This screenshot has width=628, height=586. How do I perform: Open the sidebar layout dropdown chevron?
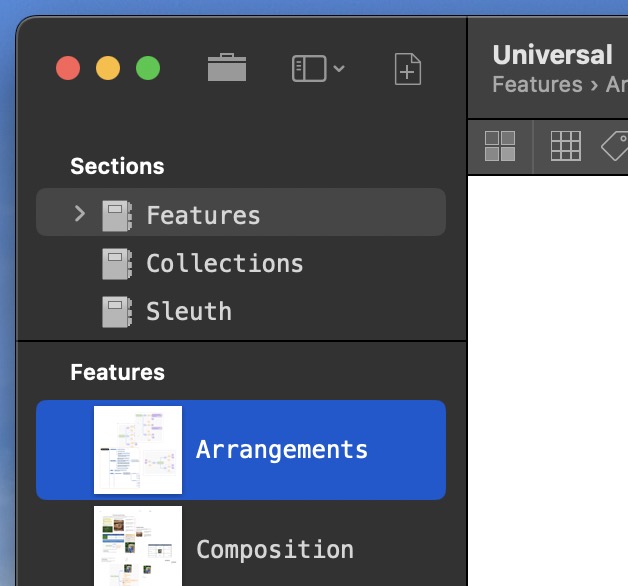click(x=339, y=69)
